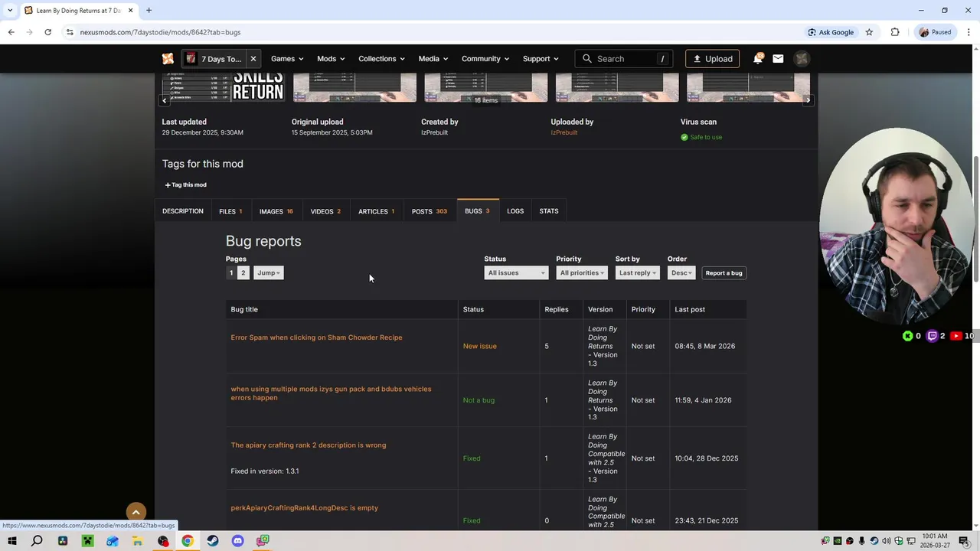The height and width of the screenshot is (551, 980).
Task: Switch to the Logs tab
Action: pyautogui.click(x=515, y=211)
